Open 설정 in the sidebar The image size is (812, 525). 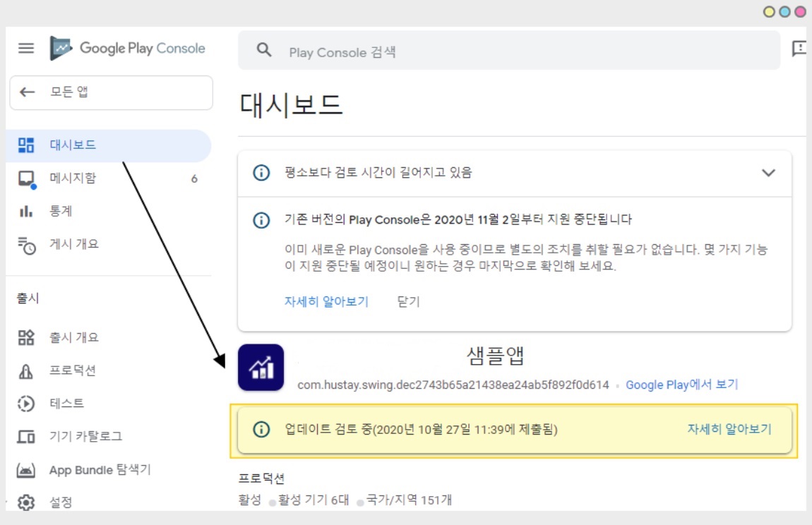coord(109,502)
